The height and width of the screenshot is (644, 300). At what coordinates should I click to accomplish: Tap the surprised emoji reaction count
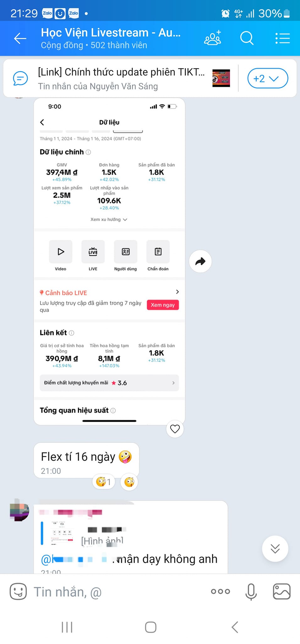click(104, 482)
